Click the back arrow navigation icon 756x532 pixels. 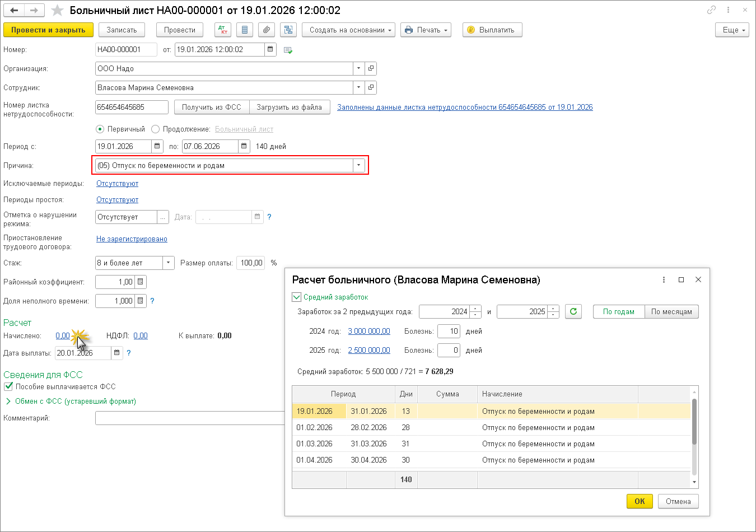(15, 10)
